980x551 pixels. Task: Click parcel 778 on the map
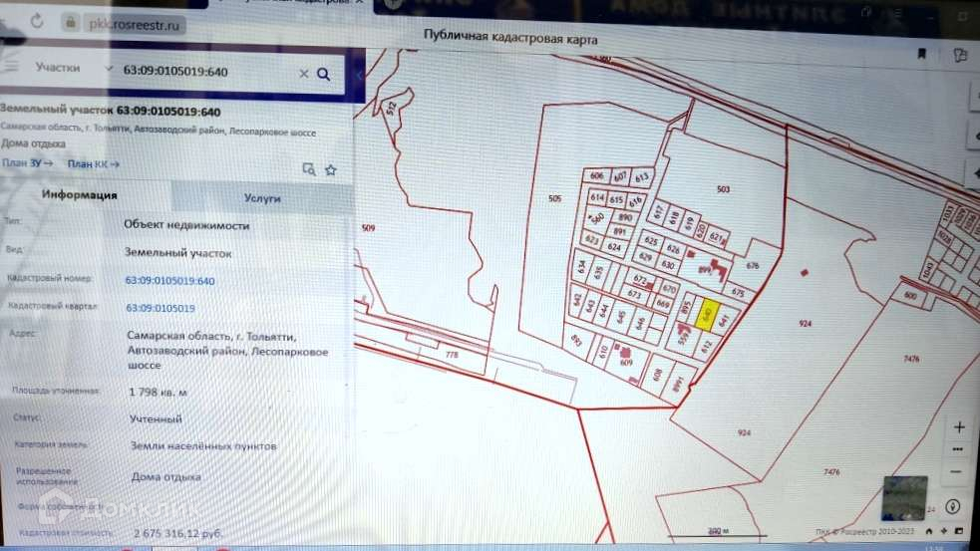(x=452, y=355)
